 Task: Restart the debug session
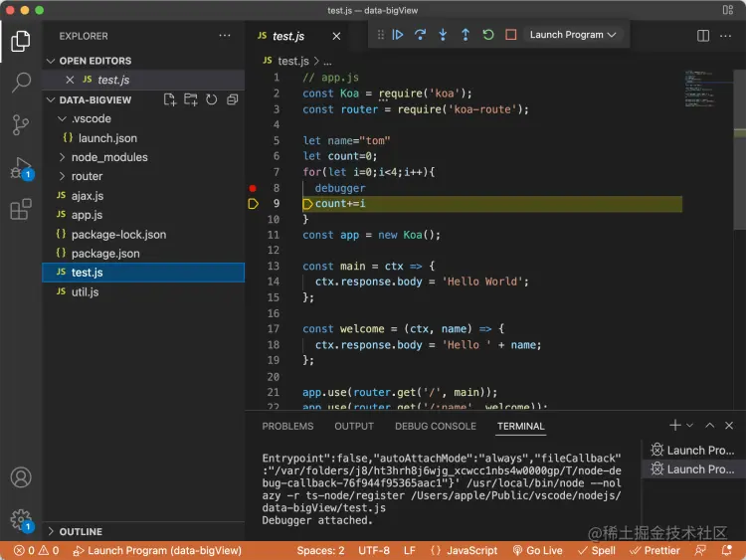[488, 35]
